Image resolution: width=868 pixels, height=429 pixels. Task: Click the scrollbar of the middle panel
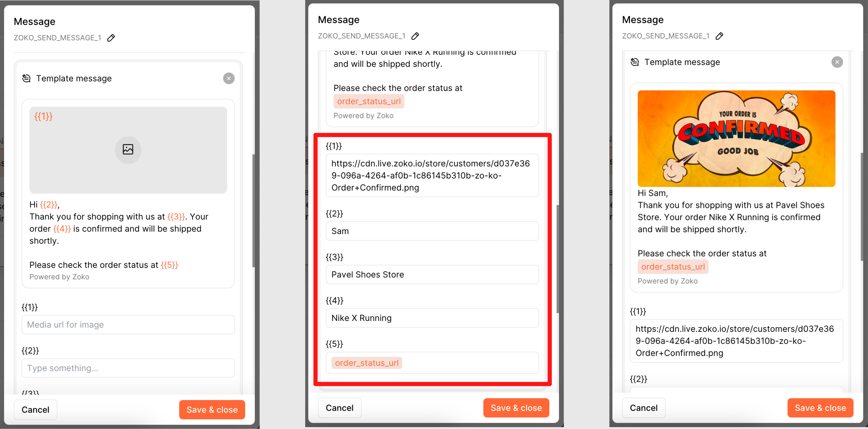558,259
